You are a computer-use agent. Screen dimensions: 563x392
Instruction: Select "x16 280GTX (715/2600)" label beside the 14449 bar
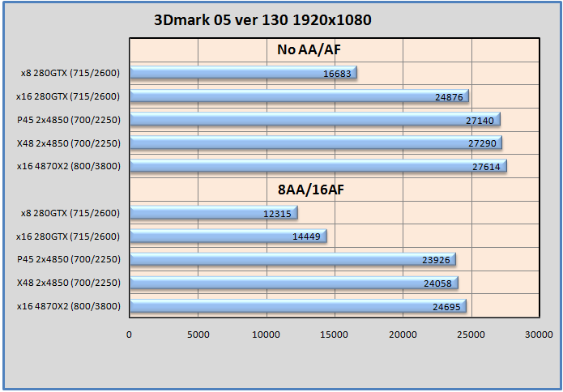[68, 236]
